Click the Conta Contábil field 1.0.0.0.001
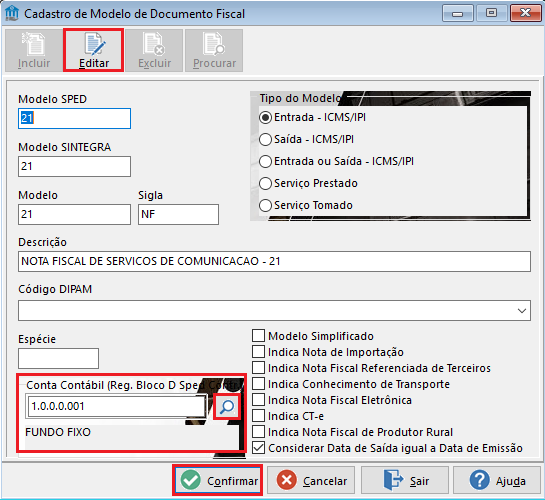 click(116, 406)
